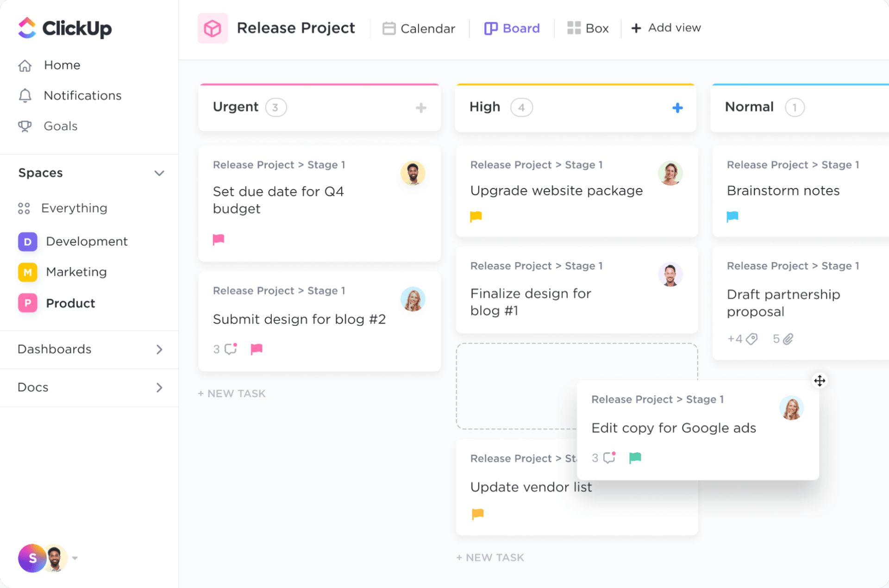Click the tags icon on Draft partnership proposal
889x588 pixels.
pos(751,339)
